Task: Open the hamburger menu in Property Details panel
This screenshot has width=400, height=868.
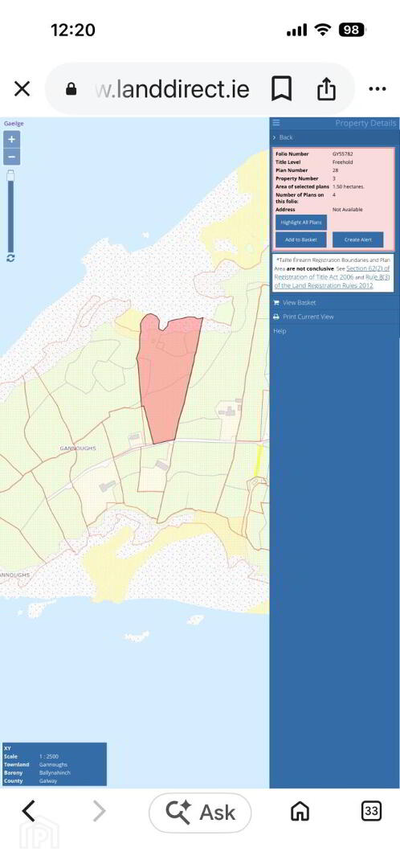Action: pyautogui.click(x=276, y=123)
